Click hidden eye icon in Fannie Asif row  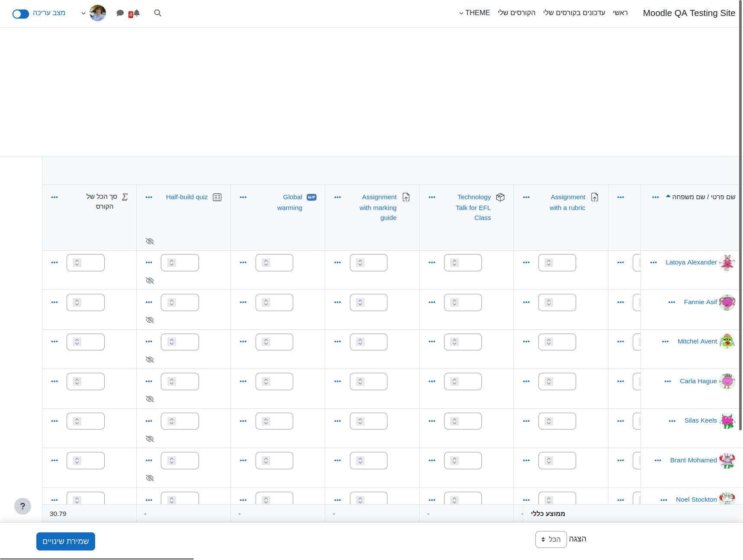(x=150, y=320)
